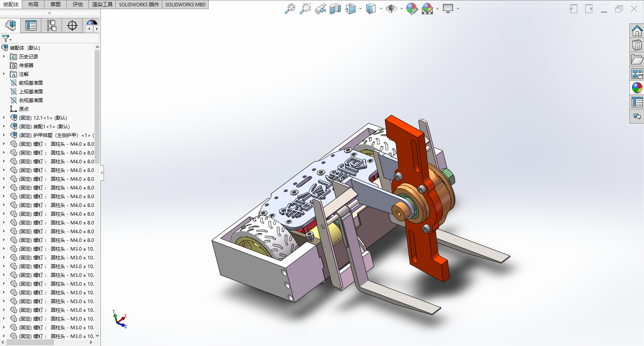The width and height of the screenshot is (644, 346).
Task: Toggle the Section View tool
Action: tap(335, 9)
